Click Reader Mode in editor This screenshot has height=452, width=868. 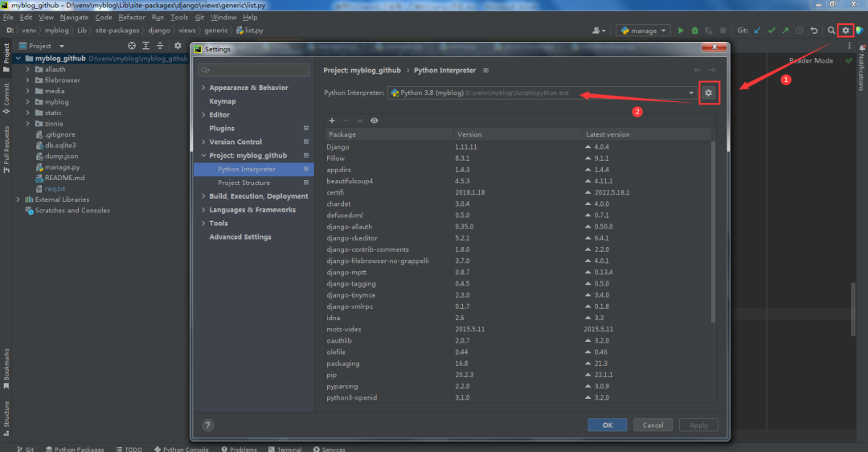click(x=811, y=60)
